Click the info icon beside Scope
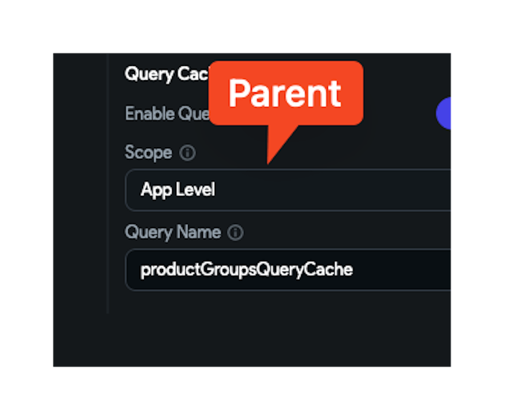The height and width of the screenshot is (420, 528). point(187,153)
